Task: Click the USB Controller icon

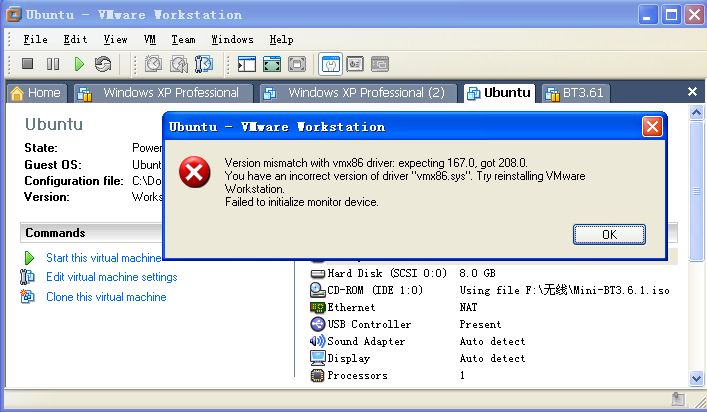Action: pos(317,324)
